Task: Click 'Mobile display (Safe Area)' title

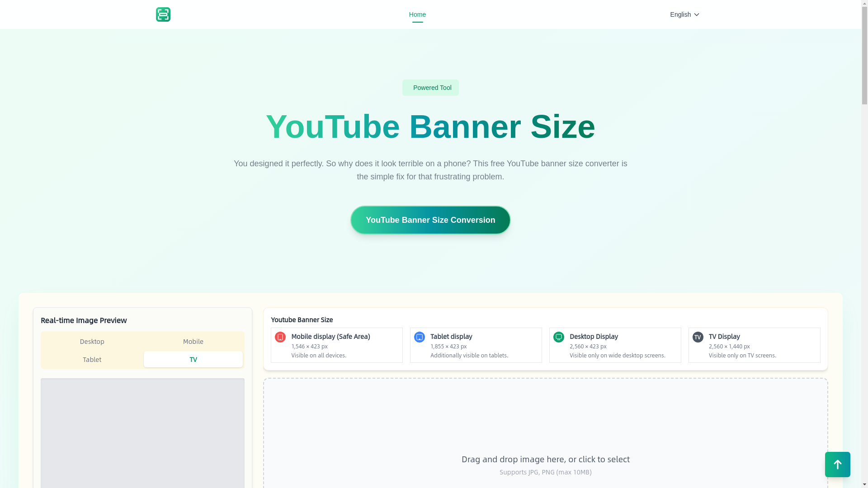Action: point(330,337)
